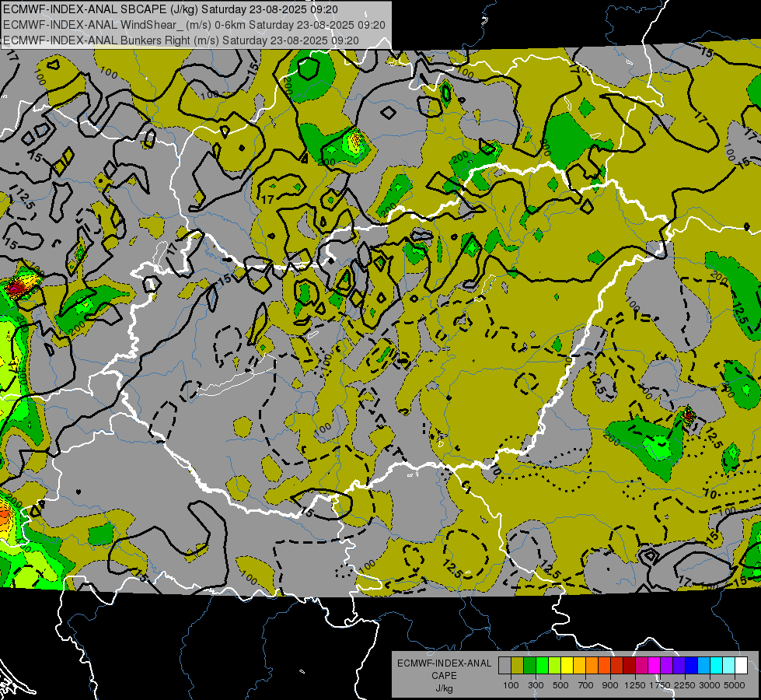Click the amber swatch after yellow
Image resolution: width=761 pixels, height=700 pixels.
click(x=579, y=665)
